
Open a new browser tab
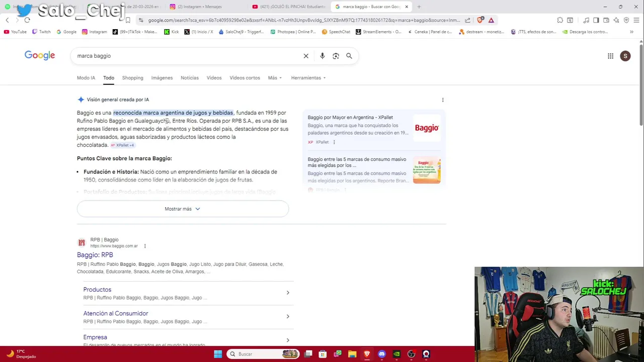tap(419, 7)
